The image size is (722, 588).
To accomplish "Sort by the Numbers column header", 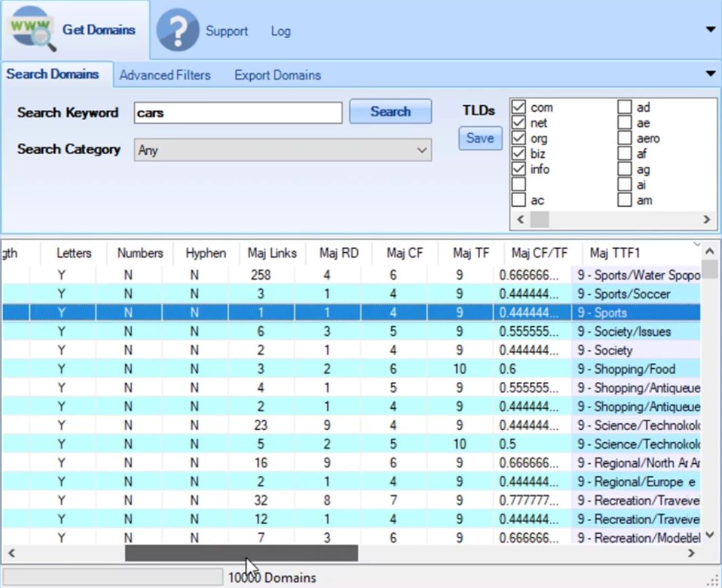I will click(140, 253).
